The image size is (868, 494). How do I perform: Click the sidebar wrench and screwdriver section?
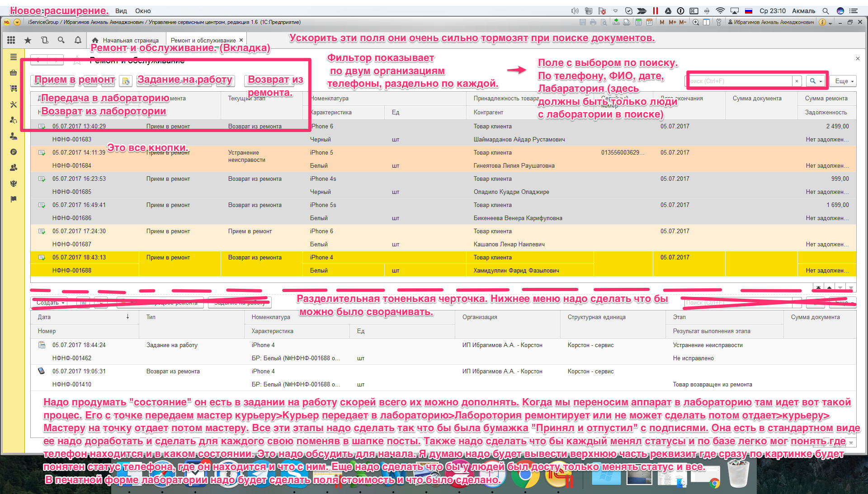click(14, 104)
